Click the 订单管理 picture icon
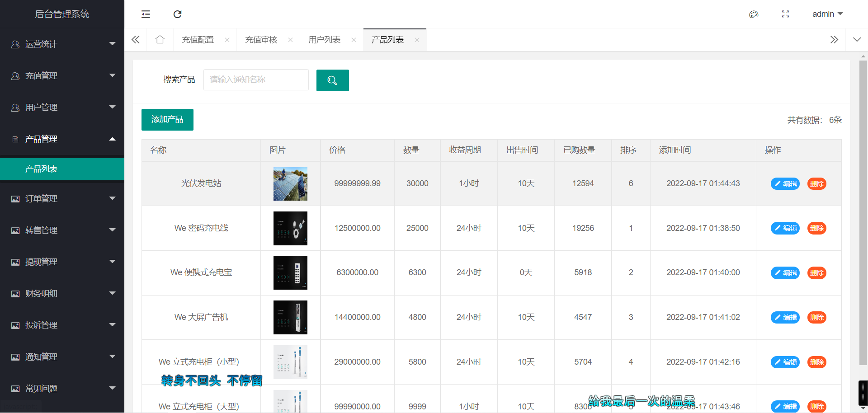The width and height of the screenshot is (868, 413). (15, 199)
